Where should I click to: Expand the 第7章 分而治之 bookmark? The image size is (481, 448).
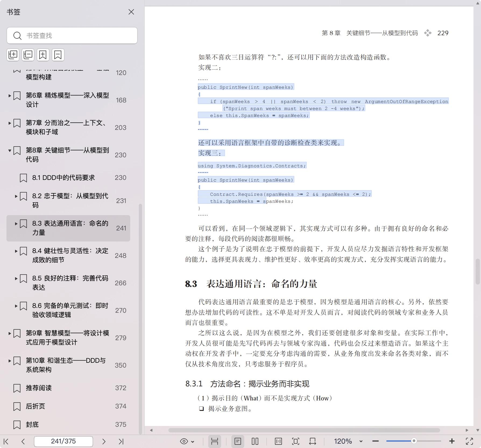10,123
